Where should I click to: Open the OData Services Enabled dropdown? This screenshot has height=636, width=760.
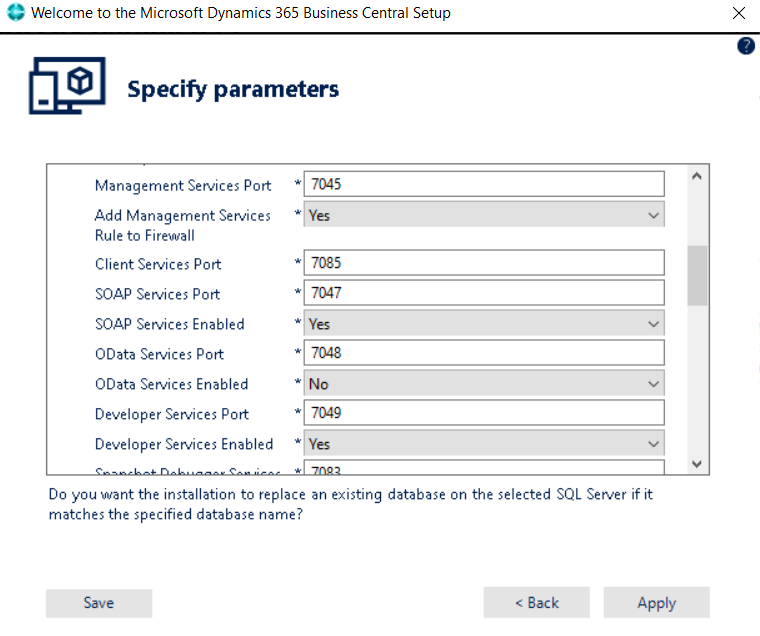(484, 383)
